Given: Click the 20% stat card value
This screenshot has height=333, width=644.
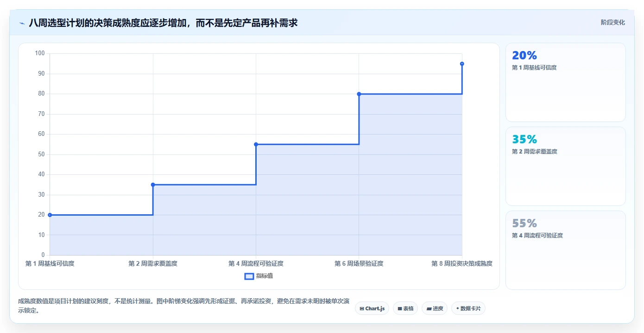Looking at the screenshot, I should click(524, 55).
